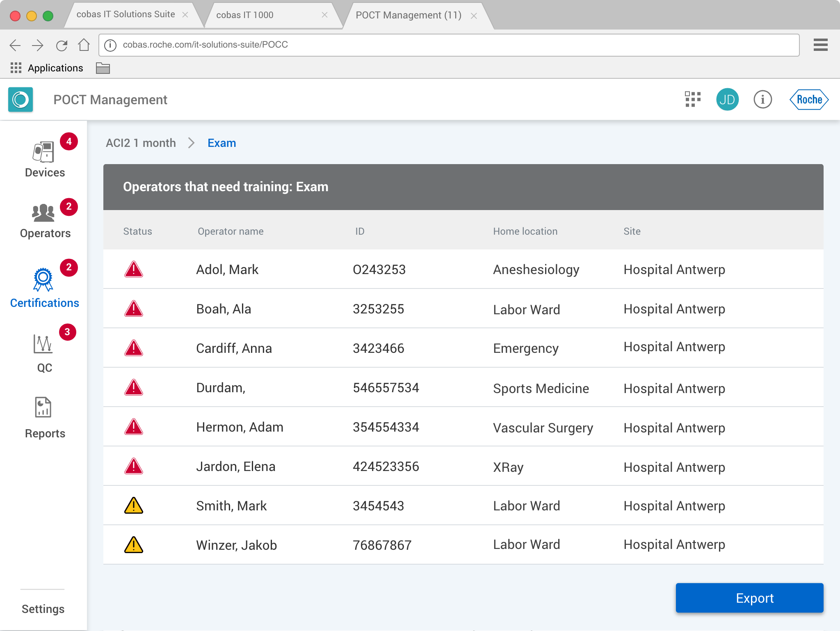
Task: Open the browser hamburger menu
Action: coord(820,45)
